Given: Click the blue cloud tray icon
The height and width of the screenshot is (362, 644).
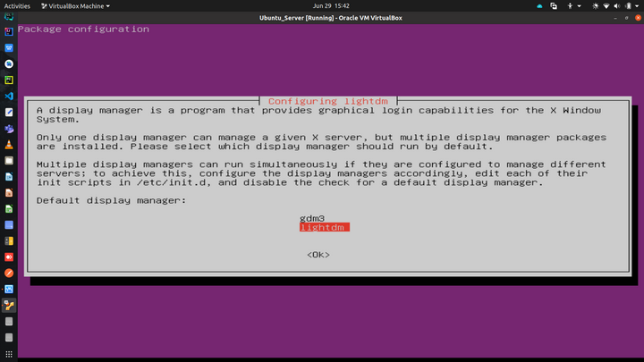Looking at the screenshot, I should [x=539, y=5].
